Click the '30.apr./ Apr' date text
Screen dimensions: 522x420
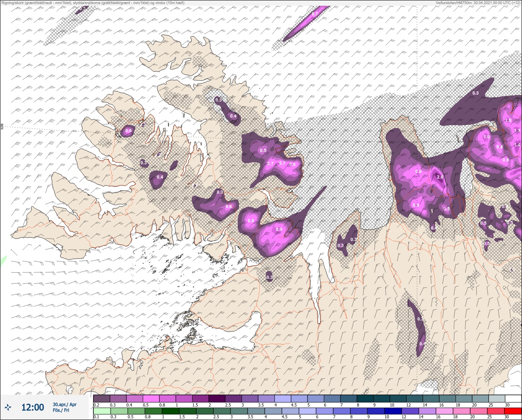64,405
